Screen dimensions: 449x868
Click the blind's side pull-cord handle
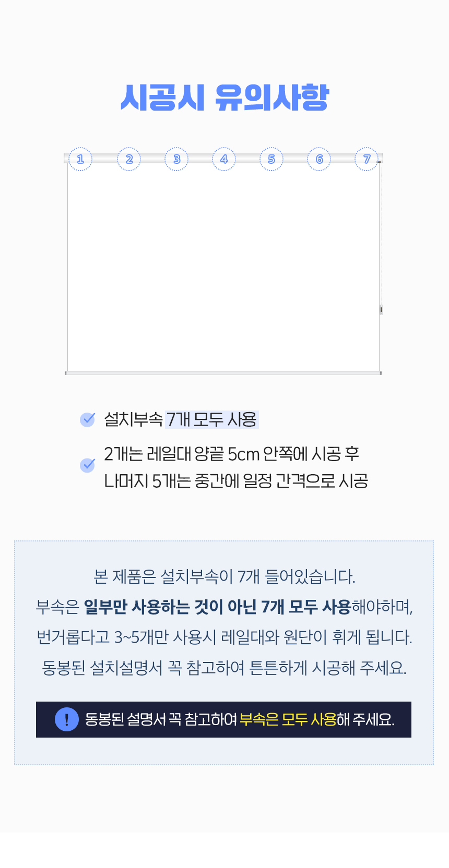coord(381,310)
